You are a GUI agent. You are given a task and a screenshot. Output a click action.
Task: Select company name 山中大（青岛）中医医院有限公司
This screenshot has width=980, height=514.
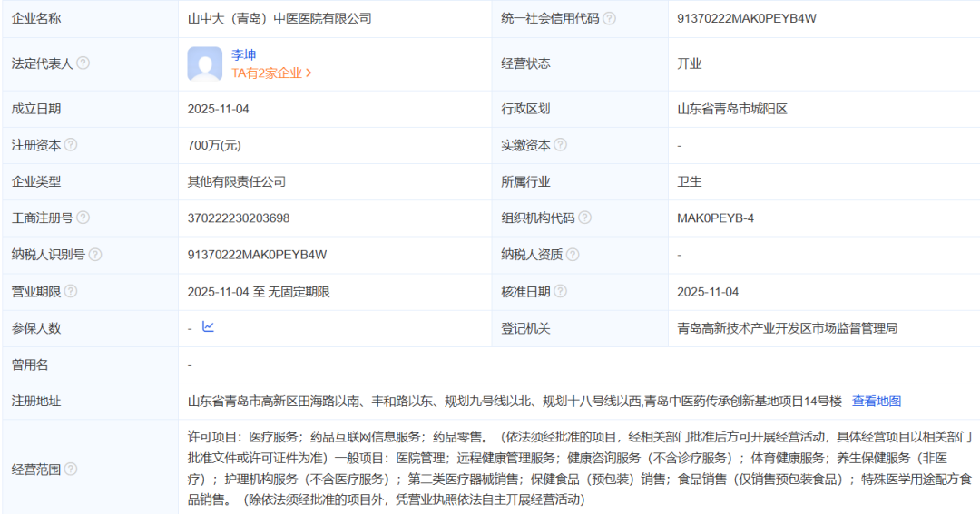point(279,19)
